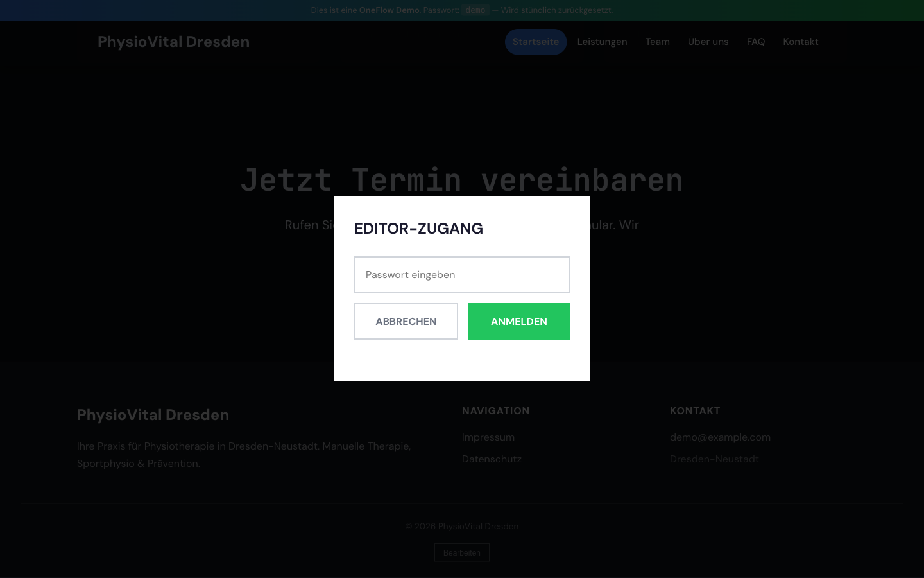Click the EDITOR-ZUGANG dialog heading

coord(418,229)
